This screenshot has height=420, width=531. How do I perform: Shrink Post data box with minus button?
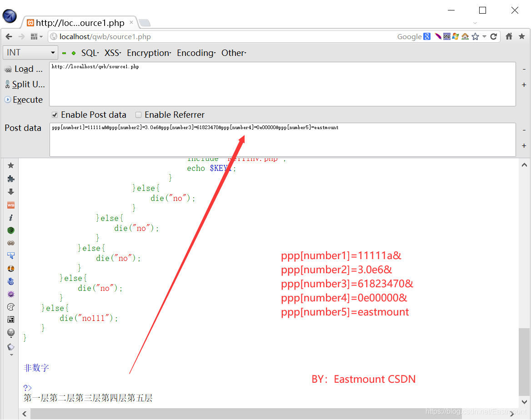pyautogui.click(x=524, y=130)
